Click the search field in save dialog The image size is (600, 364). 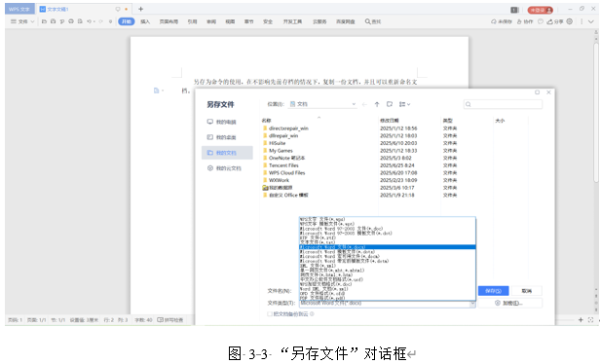point(503,104)
